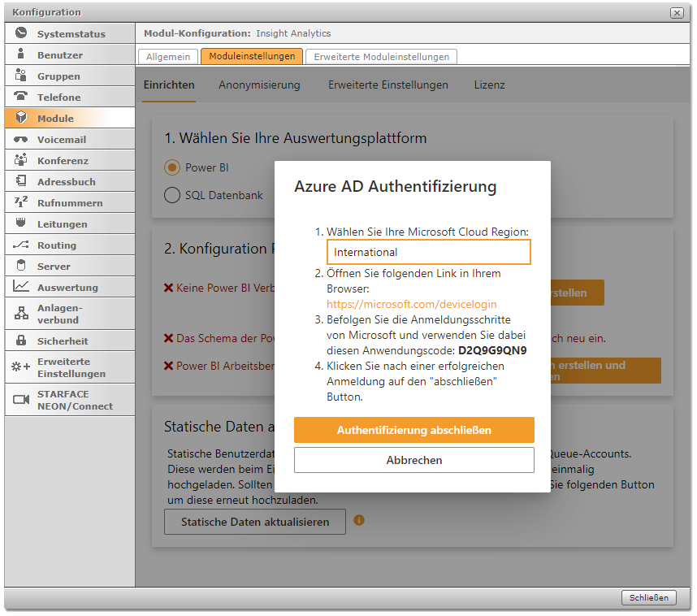Image resolution: width=697 pixels, height=616 pixels.
Task: Click the Systemstatus icon in sidebar
Action: tap(21, 34)
